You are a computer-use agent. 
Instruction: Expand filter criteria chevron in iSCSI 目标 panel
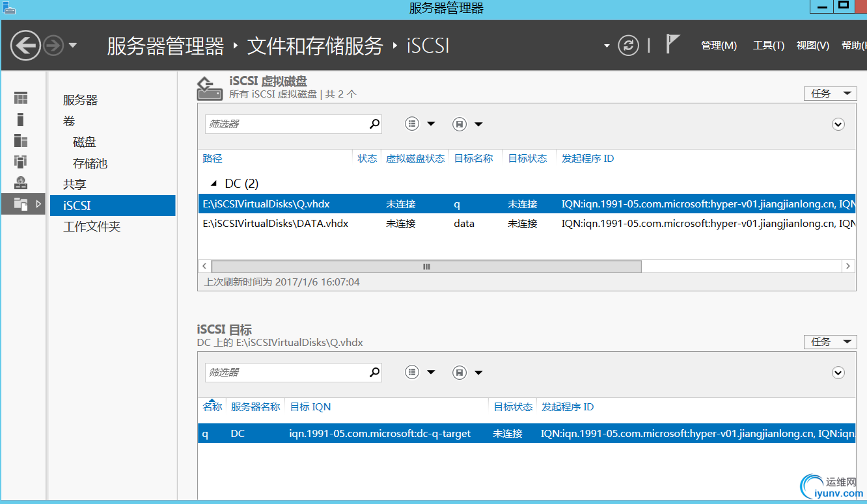tap(838, 373)
